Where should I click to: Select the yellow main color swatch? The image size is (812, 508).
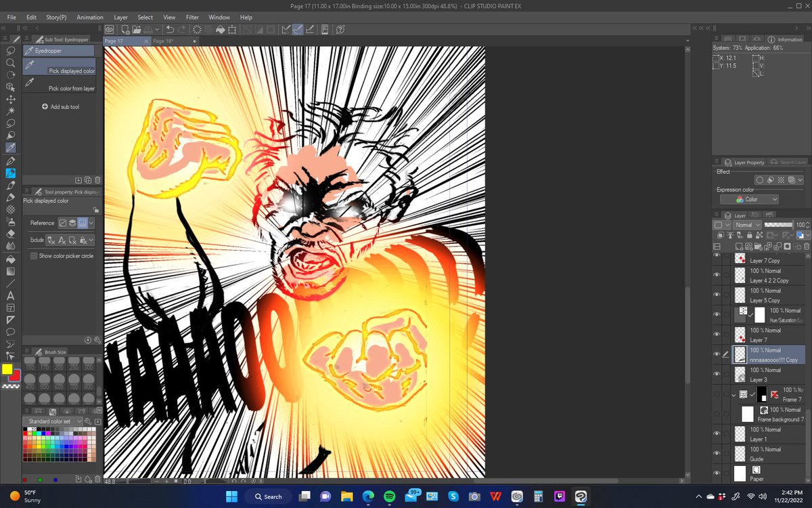coord(7,369)
